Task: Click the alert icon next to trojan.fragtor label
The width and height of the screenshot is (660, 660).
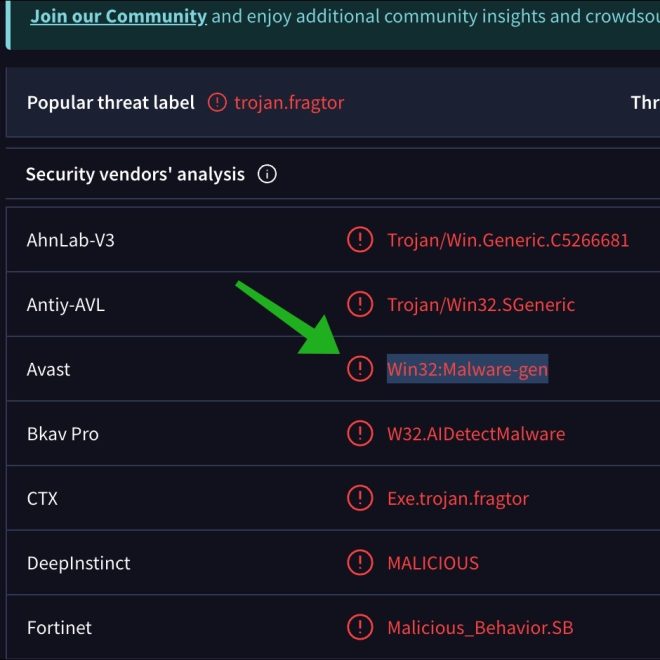Action: click(x=217, y=102)
